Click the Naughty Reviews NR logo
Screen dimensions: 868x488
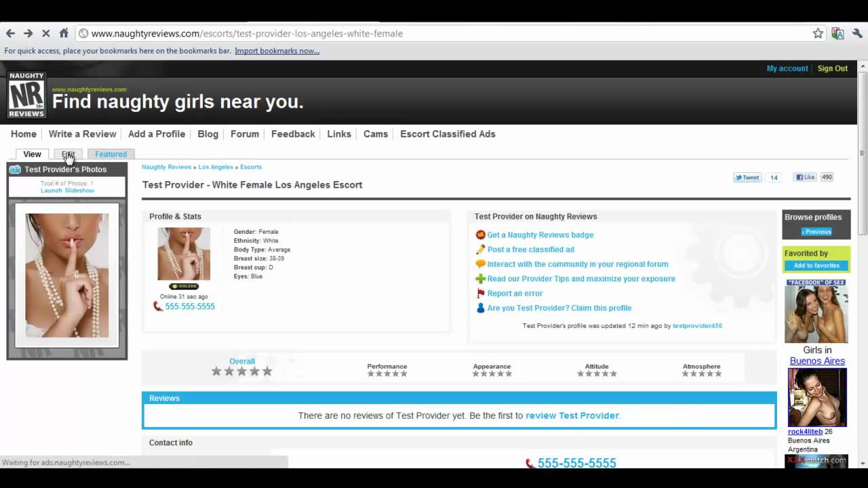pos(26,95)
